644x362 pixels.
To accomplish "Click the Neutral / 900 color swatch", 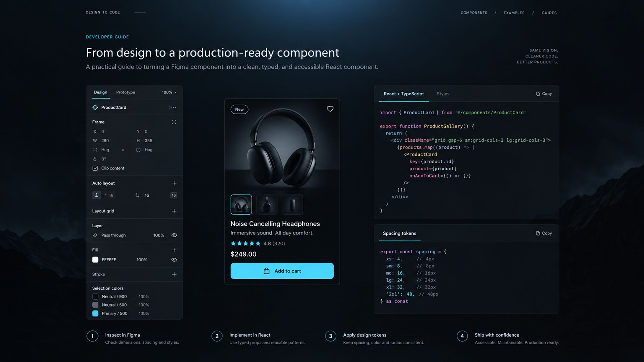I will tap(95, 297).
